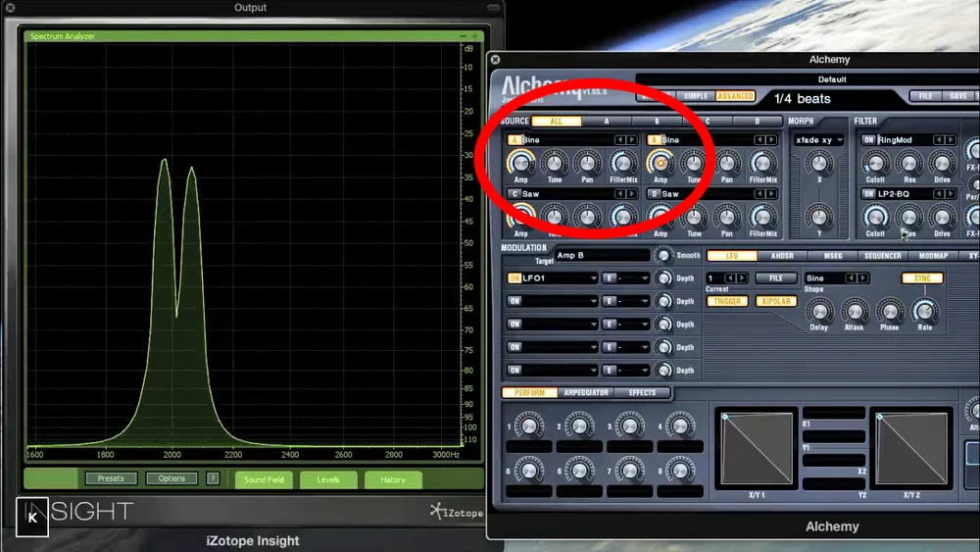980x552 pixels.
Task: Show the Sound Field meter
Action: [x=264, y=479]
